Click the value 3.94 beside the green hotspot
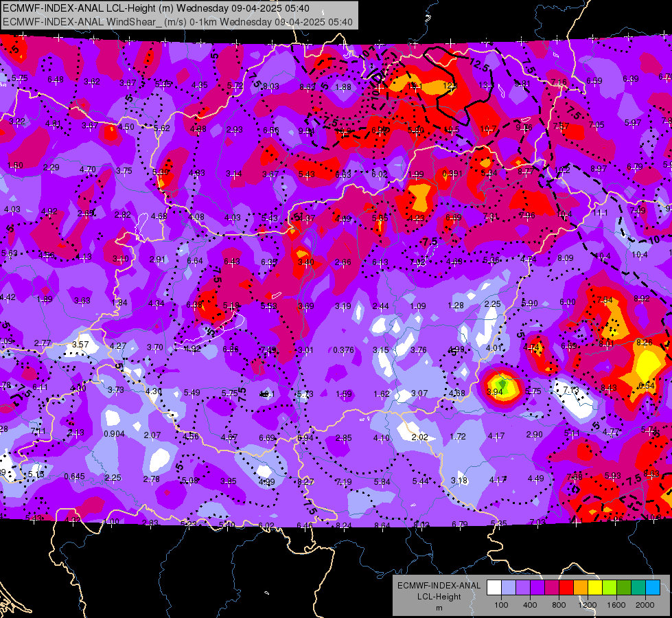 coord(495,392)
